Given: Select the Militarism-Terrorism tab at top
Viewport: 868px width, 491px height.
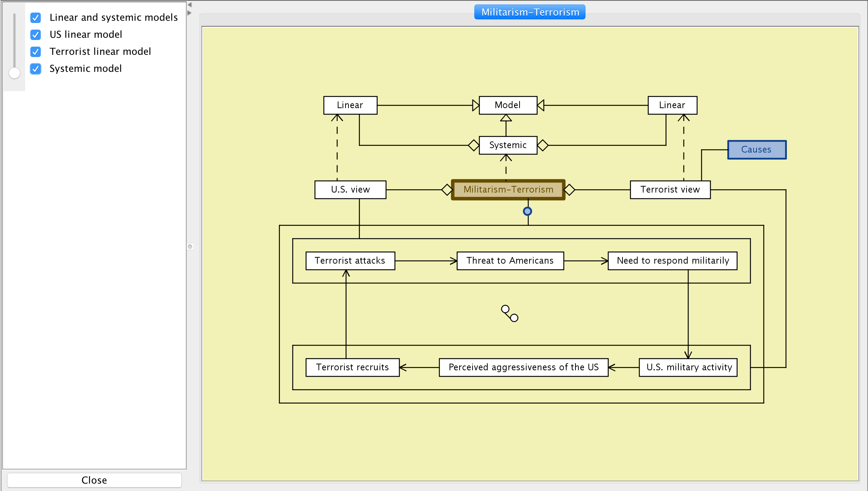Looking at the screenshot, I should [530, 12].
